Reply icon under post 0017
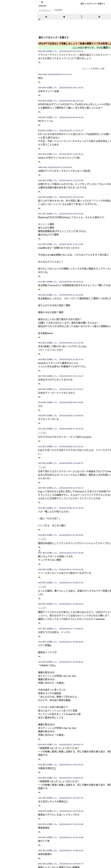Screen dimensions: 111x868 [39, 384]
